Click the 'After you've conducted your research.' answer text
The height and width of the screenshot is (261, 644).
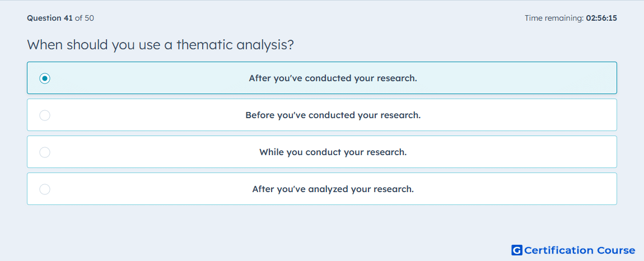tap(333, 78)
